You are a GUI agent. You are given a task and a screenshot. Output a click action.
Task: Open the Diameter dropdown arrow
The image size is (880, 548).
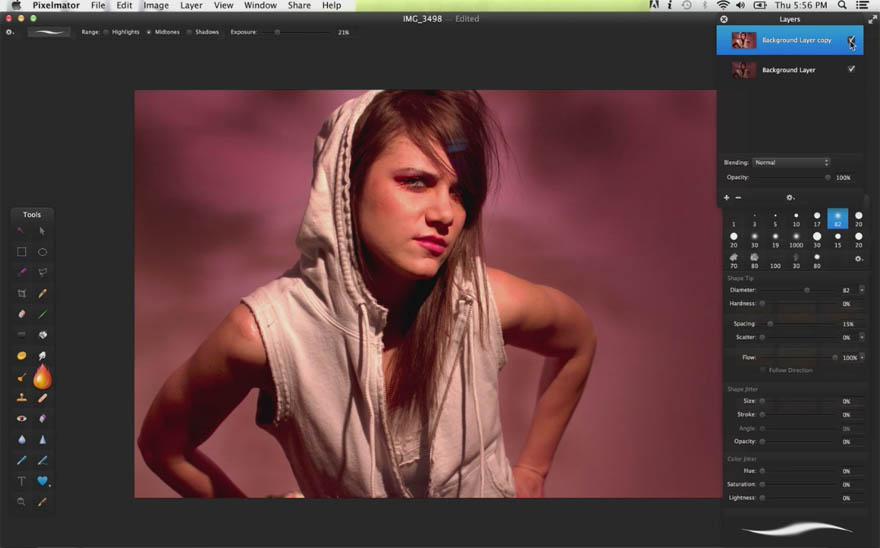[862, 290]
